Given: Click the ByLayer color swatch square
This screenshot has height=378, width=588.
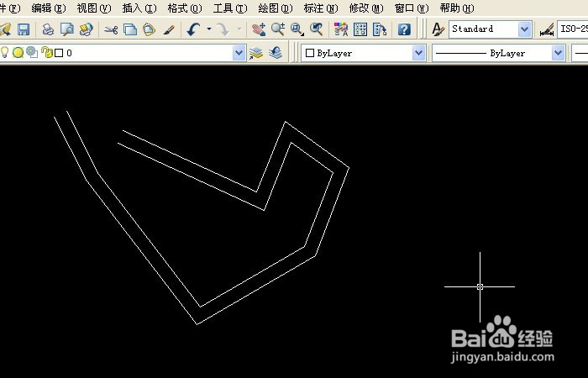Looking at the screenshot, I should (310, 53).
